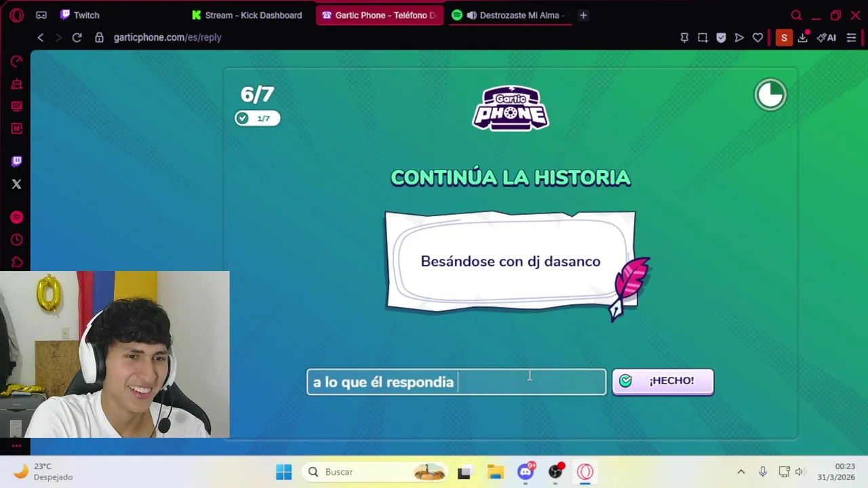Screen dimensions: 868x488
Task: Click the garticphone.com/es/reply address bar
Action: pyautogui.click(x=167, y=38)
